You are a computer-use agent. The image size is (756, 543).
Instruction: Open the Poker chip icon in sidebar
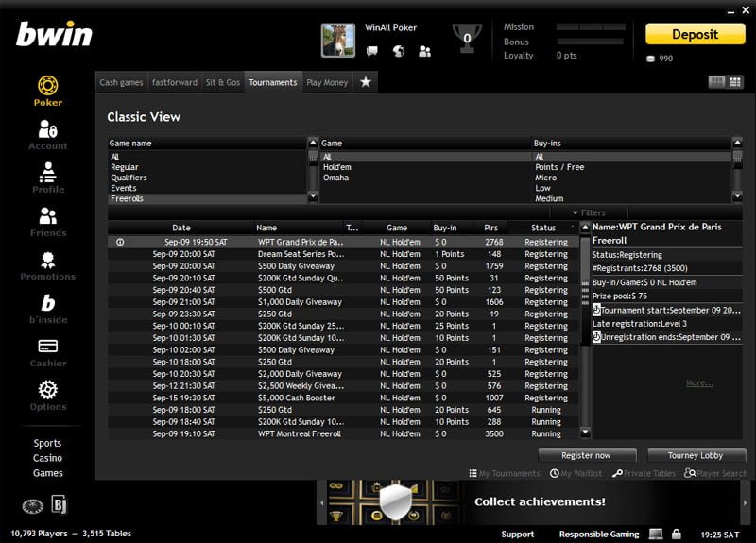(48, 86)
